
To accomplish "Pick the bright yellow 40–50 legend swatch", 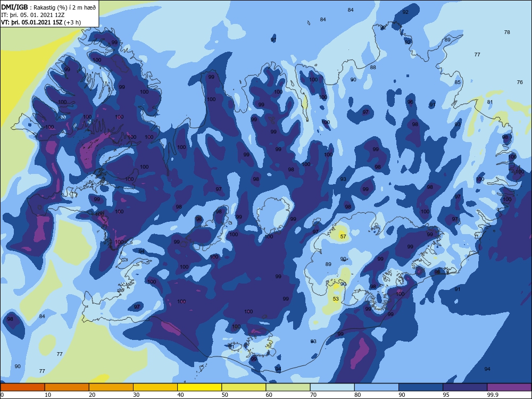I will [199, 387].
